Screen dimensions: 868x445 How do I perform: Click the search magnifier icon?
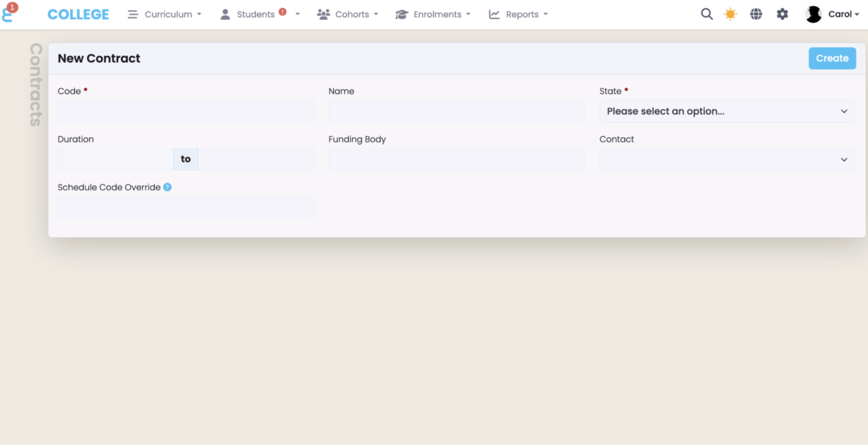point(706,14)
